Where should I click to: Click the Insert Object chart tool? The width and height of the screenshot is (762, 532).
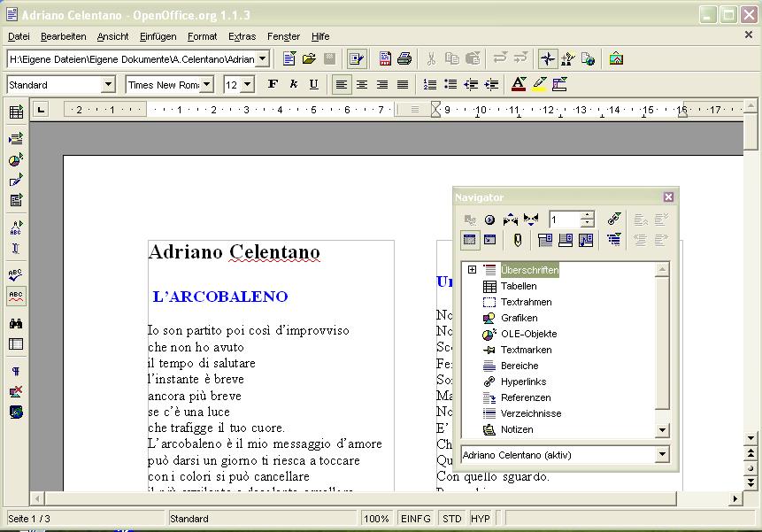[16, 160]
